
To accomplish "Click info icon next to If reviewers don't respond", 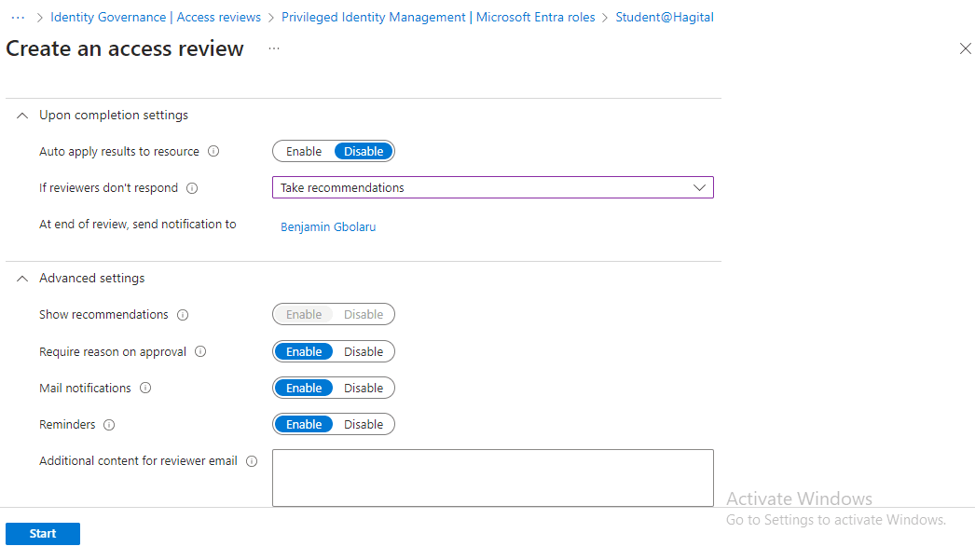I will 192,188.
